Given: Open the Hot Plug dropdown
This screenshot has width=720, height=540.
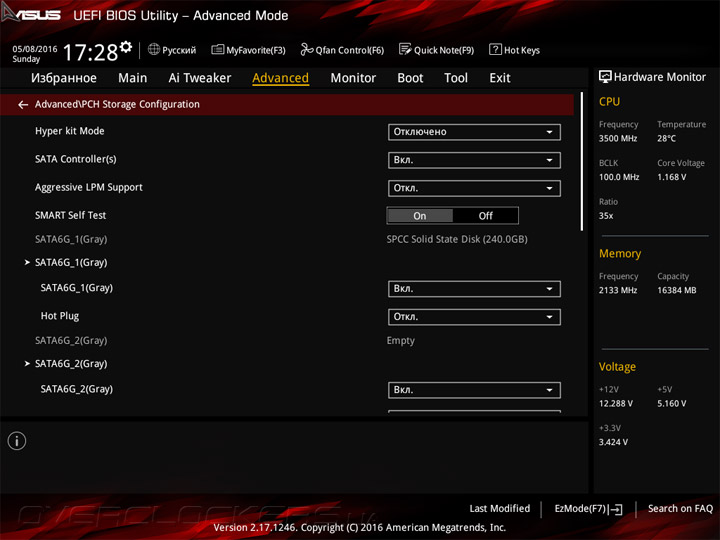Looking at the screenshot, I should [x=474, y=317].
